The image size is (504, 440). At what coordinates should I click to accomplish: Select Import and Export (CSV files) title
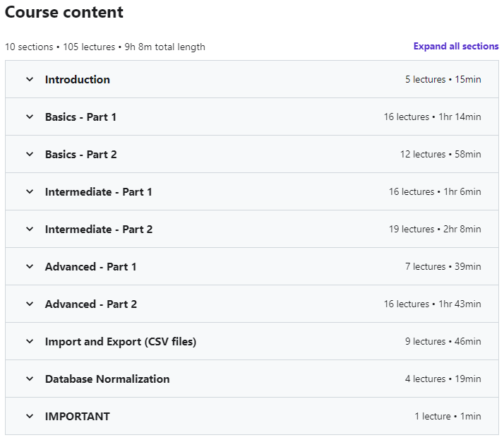[x=121, y=342]
